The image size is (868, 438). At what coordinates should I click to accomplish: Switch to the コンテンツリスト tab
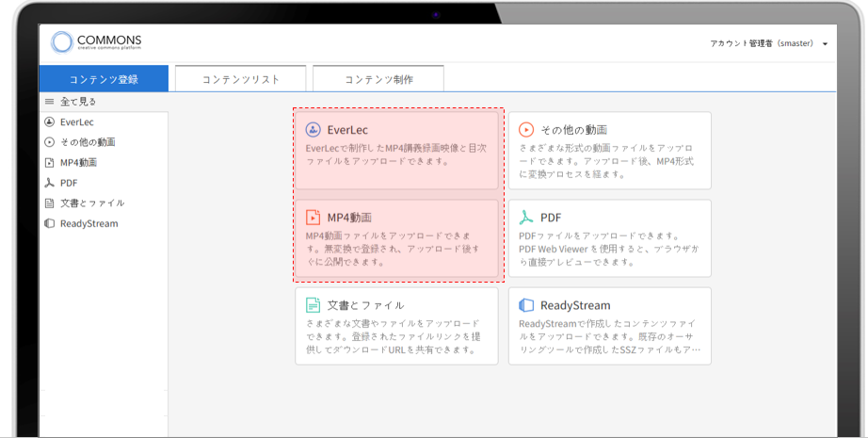click(241, 79)
